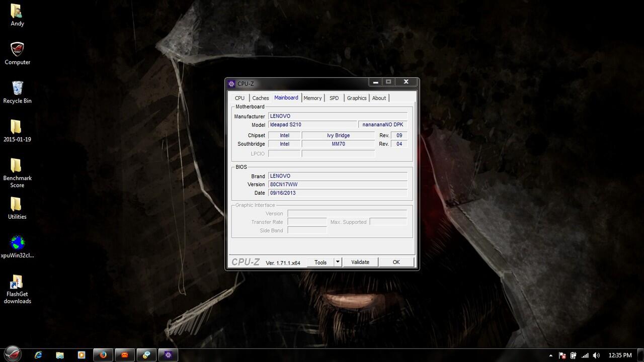
Task: Click the BIOS Date 09/16/2013
Action: point(338,193)
